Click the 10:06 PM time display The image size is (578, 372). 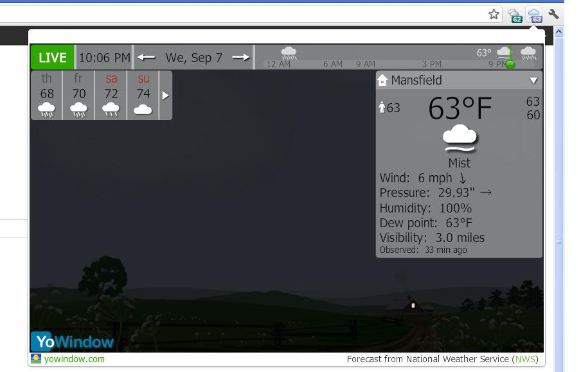tap(104, 58)
